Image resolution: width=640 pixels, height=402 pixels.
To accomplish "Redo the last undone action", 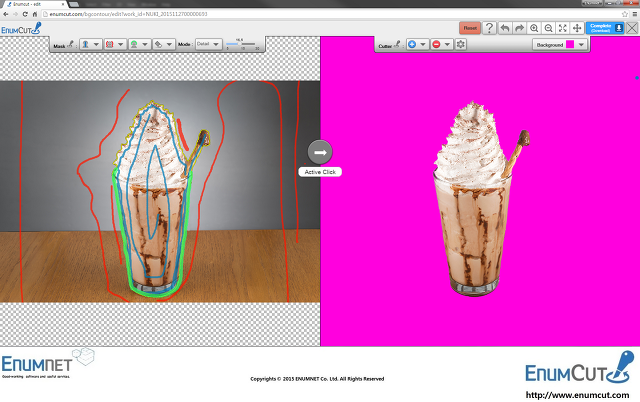I will [x=519, y=28].
